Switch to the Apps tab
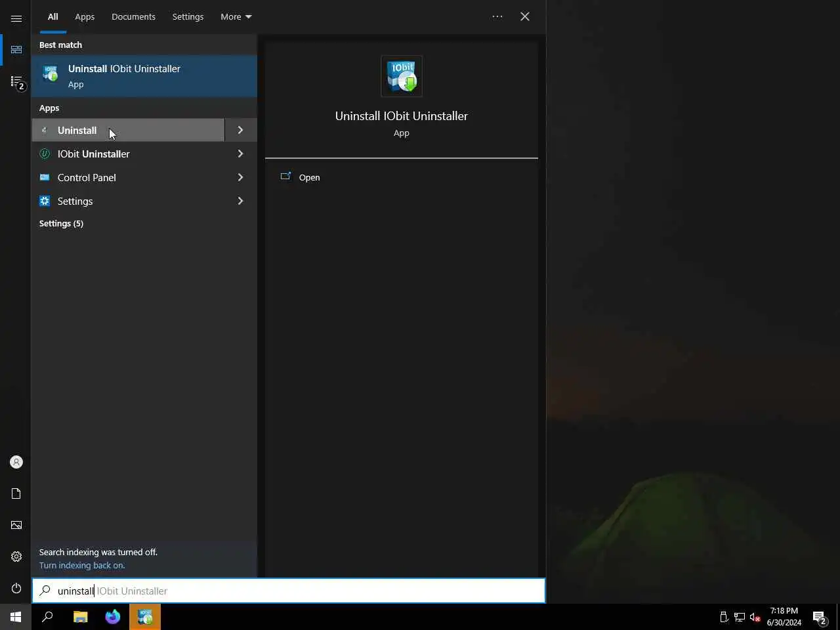840x630 pixels. [x=85, y=16]
